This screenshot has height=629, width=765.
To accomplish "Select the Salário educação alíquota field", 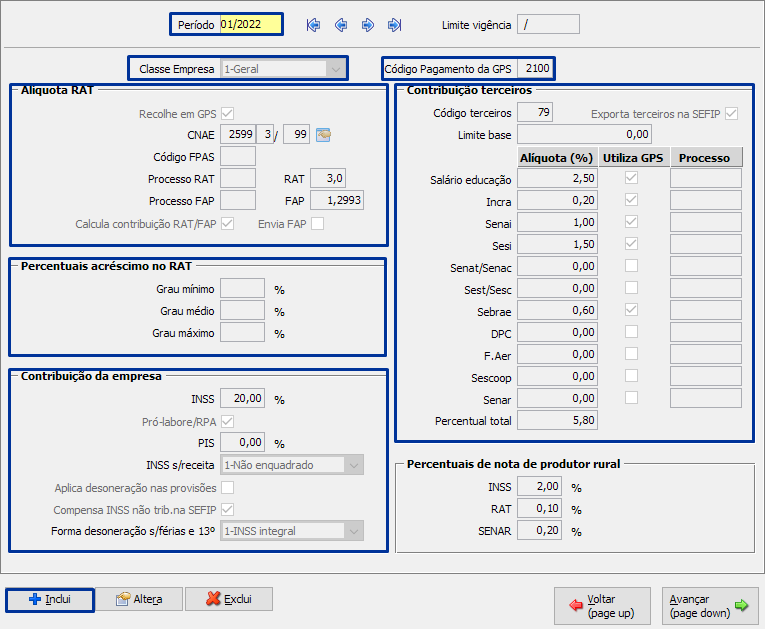I will pos(557,179).
